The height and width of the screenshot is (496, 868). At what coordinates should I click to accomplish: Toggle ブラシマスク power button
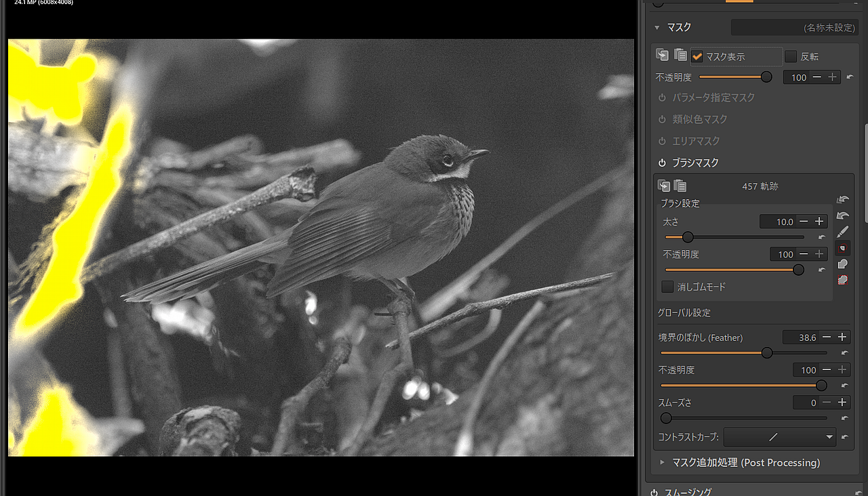coord(663,163)
